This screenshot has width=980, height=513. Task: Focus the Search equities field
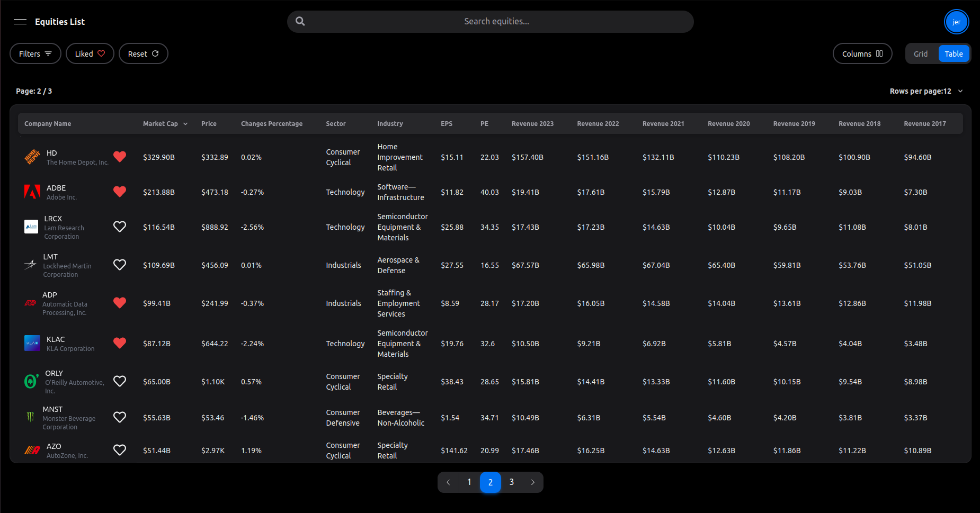coord(491,22)
